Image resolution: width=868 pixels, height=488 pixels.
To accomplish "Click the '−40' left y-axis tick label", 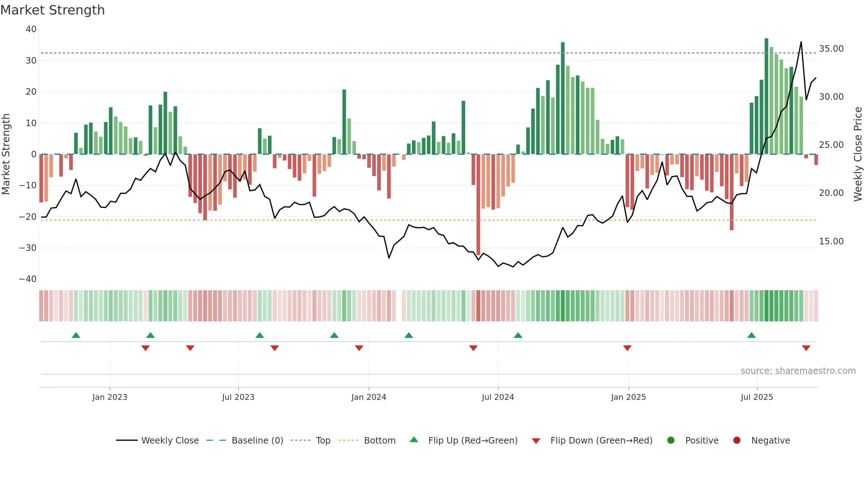I will click(x=28, y=279).
